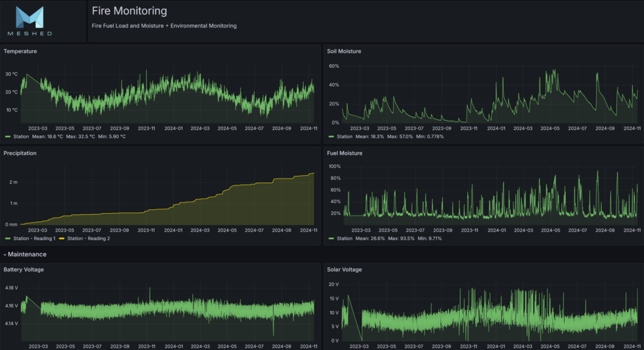Click the yellow Reading 2 legend color swatch
644x350 pixels.
[62, 238]
